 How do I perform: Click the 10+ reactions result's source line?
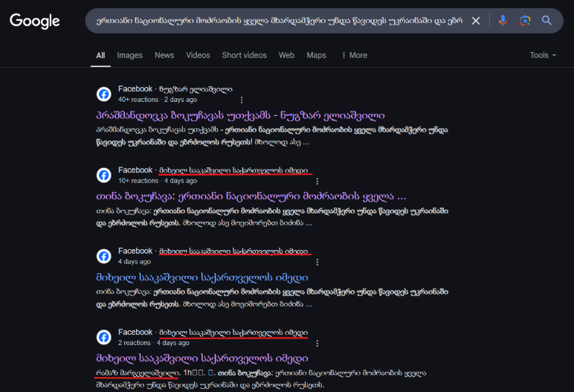point(213,170)
